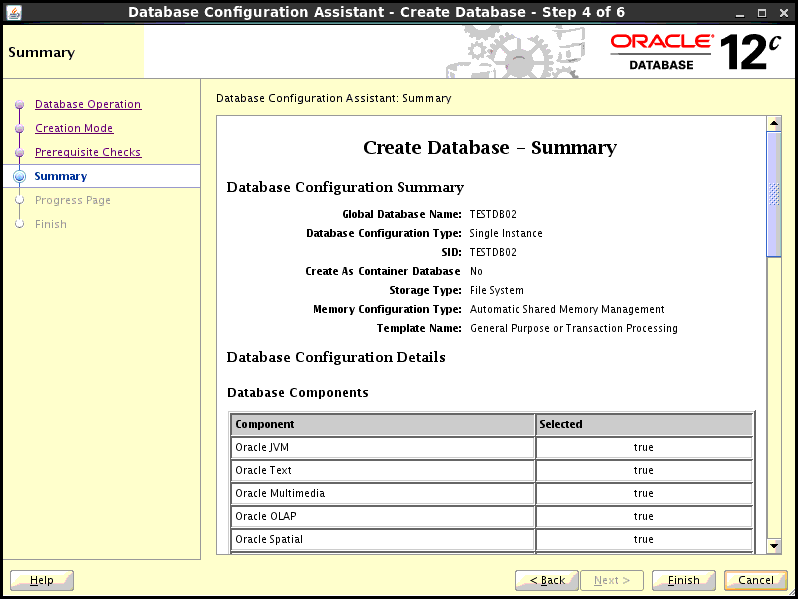
Task: Click the No value for Container Database
Action: pyautogui.click(x=476, y=271)
